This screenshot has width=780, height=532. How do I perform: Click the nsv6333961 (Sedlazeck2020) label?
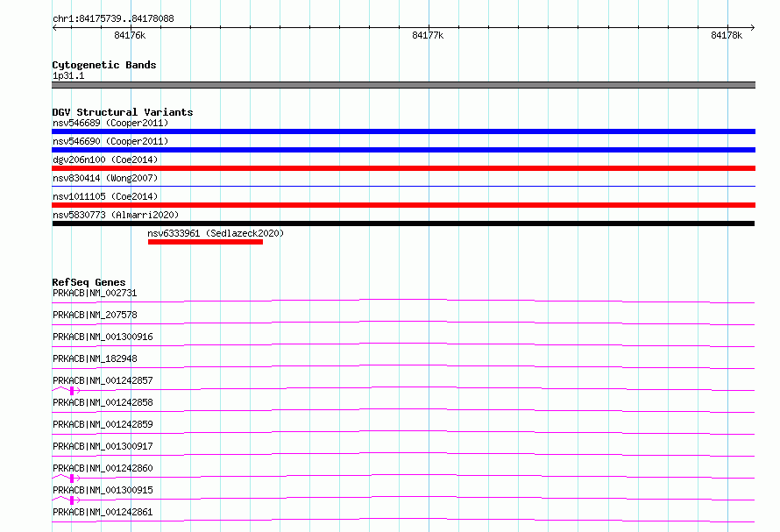216,233
